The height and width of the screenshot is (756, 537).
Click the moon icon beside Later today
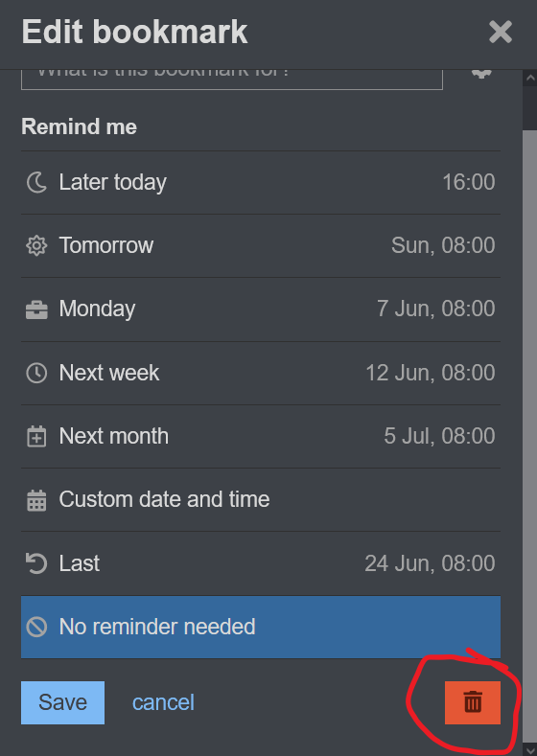[36, 183]
